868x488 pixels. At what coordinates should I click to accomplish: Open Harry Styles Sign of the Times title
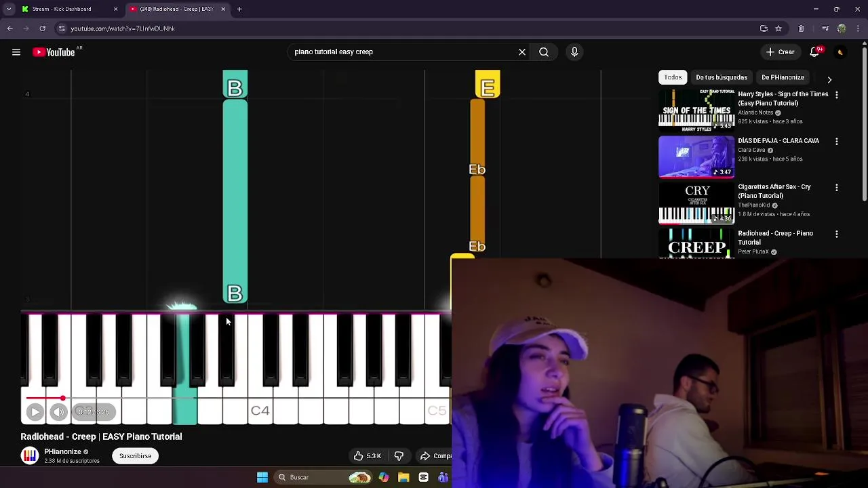click(783, 98)
